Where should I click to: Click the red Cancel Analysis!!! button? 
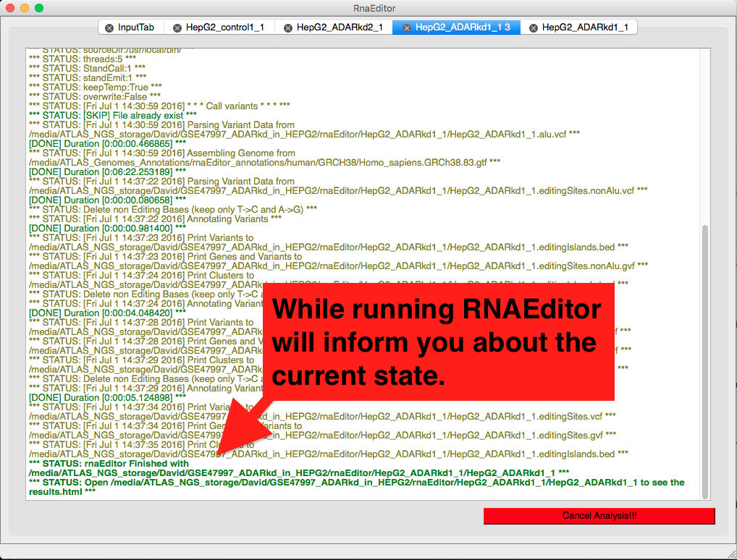click(x=599, y=516)
